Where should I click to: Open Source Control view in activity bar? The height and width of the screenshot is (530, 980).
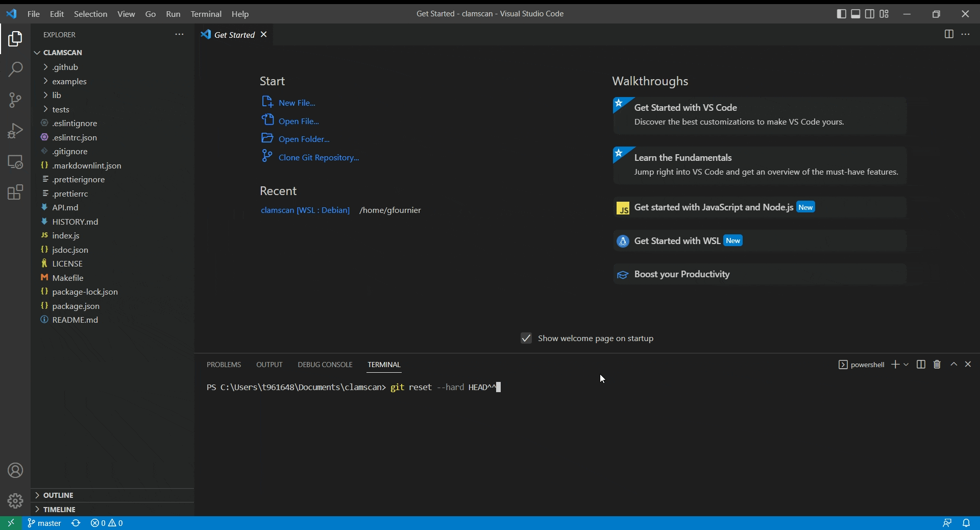point(15,100)
